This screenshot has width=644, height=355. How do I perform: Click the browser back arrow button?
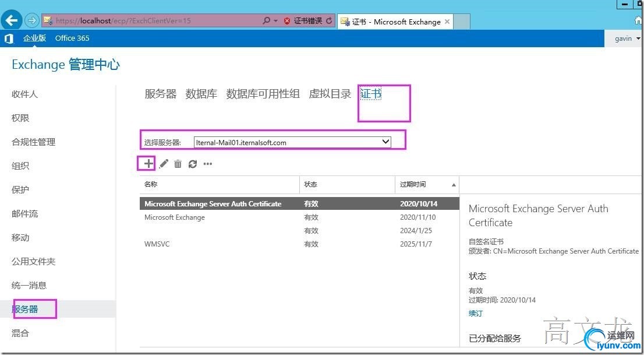(x=12, y=20)
